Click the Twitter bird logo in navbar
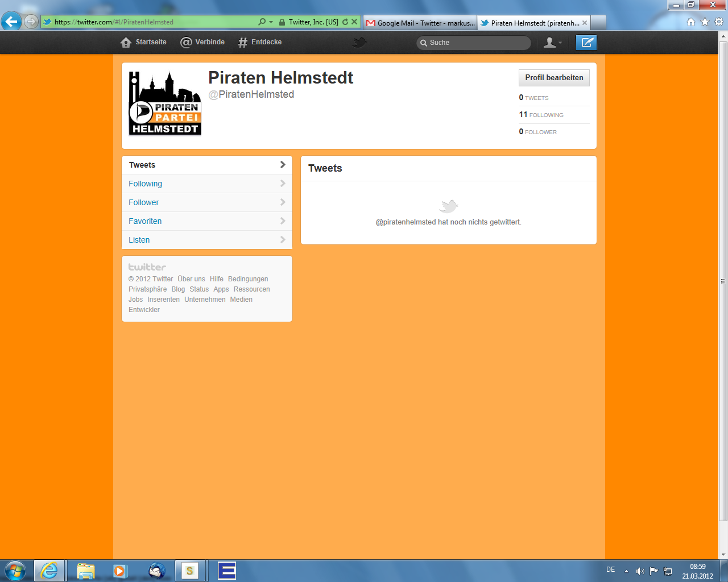Screen dimensions: 728x582 pyautogui.click(x=359, y=42)
